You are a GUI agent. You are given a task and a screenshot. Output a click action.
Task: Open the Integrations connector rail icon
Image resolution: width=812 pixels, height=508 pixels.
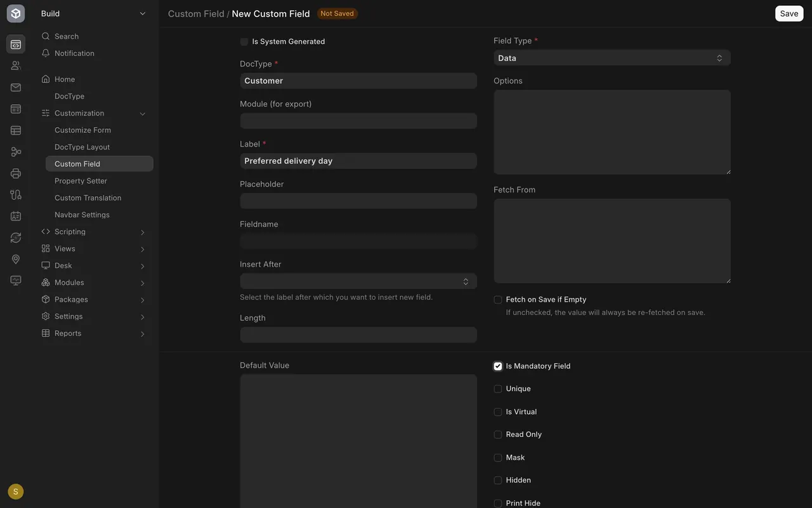pos(16,195)
